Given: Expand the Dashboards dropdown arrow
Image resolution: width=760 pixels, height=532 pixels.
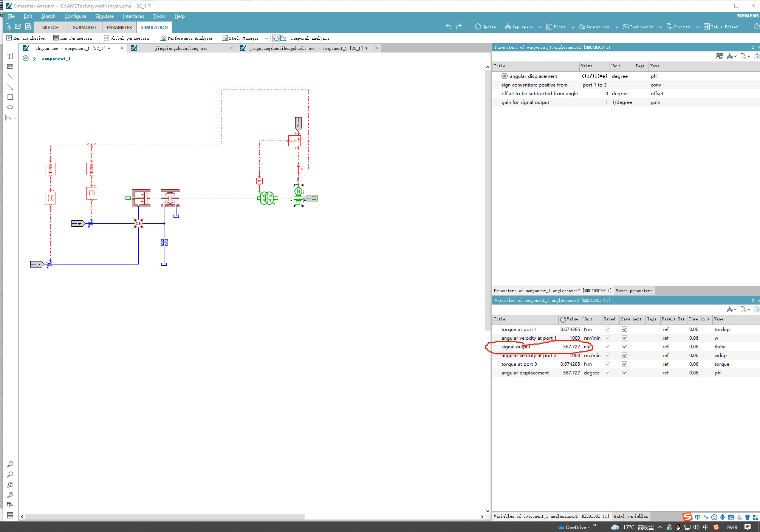Looking at the screenshot, I should [661, 27].
